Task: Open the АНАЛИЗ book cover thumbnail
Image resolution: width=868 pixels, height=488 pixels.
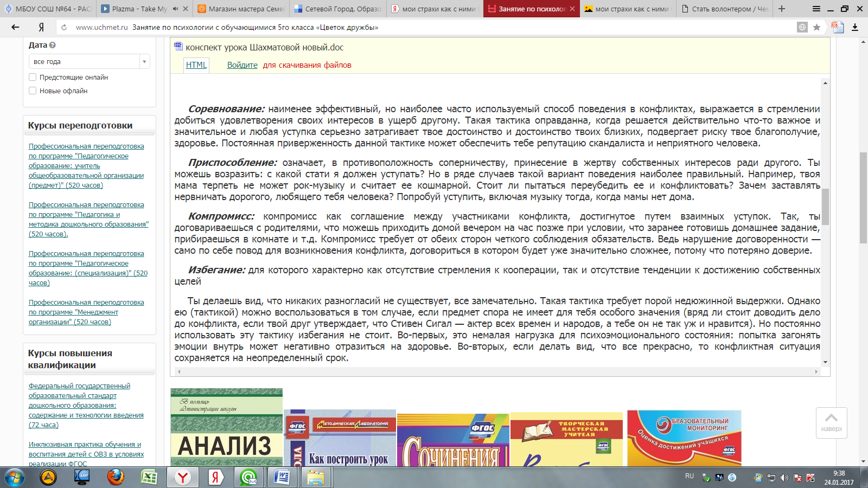Action: pyautogui.click(x=226, y=427)
